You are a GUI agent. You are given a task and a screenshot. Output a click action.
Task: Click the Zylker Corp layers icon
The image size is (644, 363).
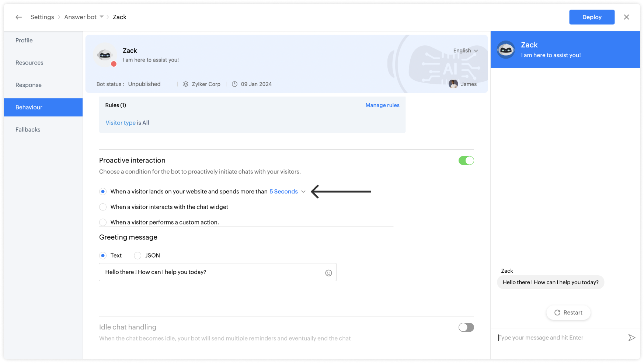click(x=186, y=84)
